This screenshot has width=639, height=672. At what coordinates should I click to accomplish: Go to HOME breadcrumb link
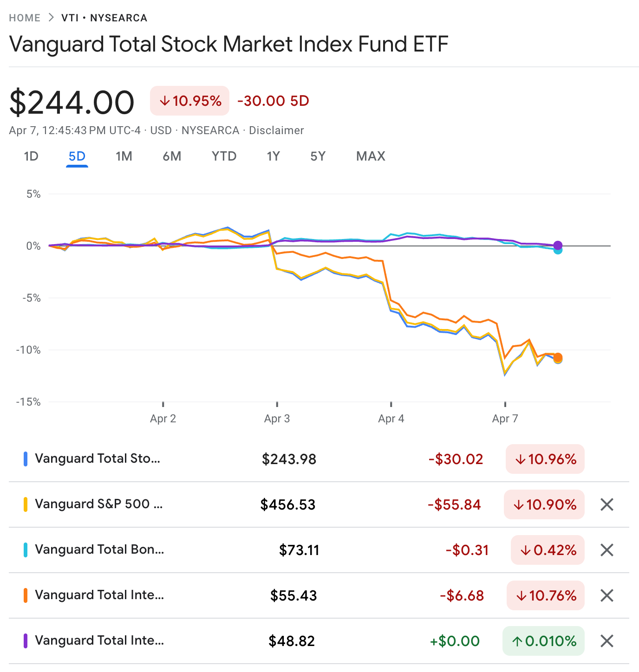tap(25, 18)
